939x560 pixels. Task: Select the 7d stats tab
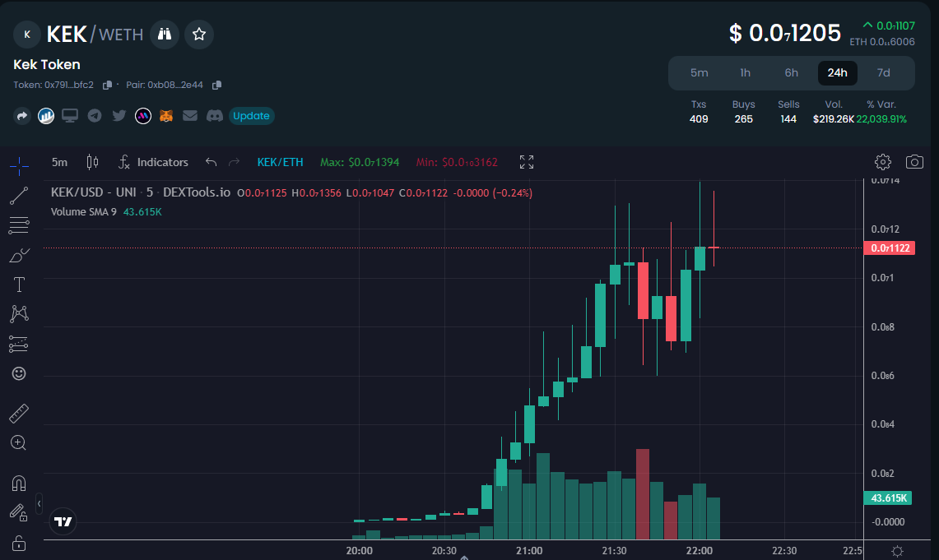[883, 72]
